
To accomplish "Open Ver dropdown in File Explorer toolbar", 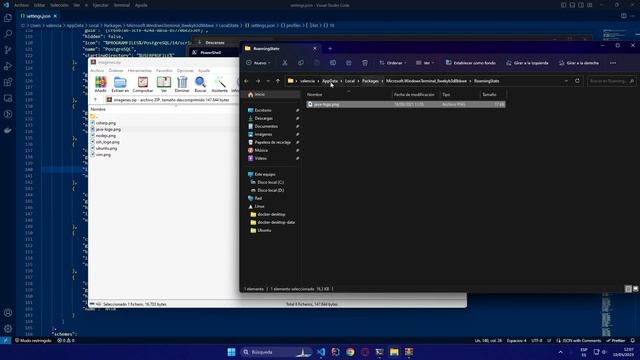I will tap(425, 63).
